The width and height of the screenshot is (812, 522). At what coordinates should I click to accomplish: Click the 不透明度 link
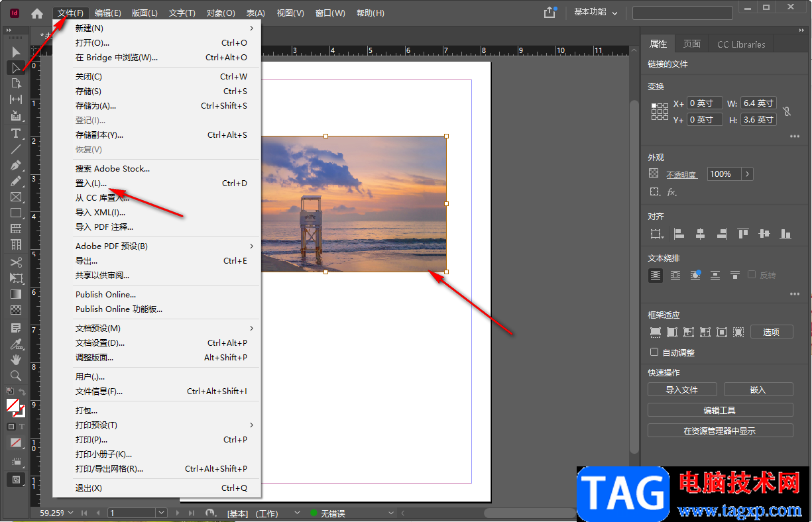pyautogui.click(x=681, y=175)
